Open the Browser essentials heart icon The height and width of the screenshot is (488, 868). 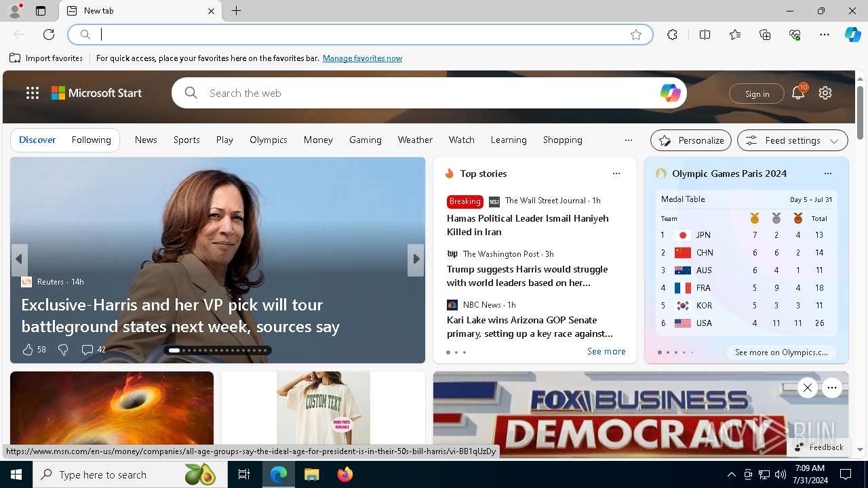click(795, 35)
